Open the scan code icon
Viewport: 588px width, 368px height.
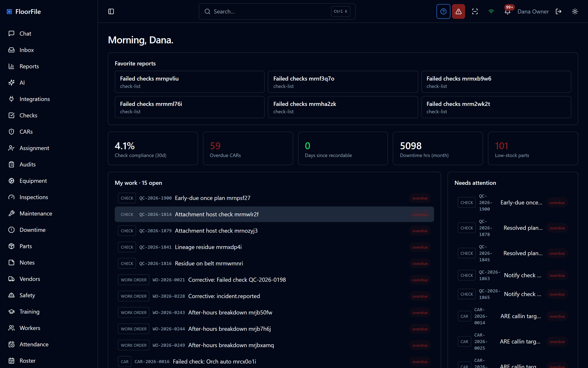(x=475, y=11)
